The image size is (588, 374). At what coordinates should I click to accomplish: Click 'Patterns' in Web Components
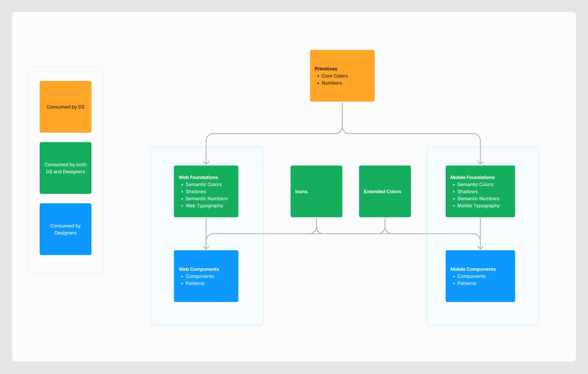tap(195, 283)
